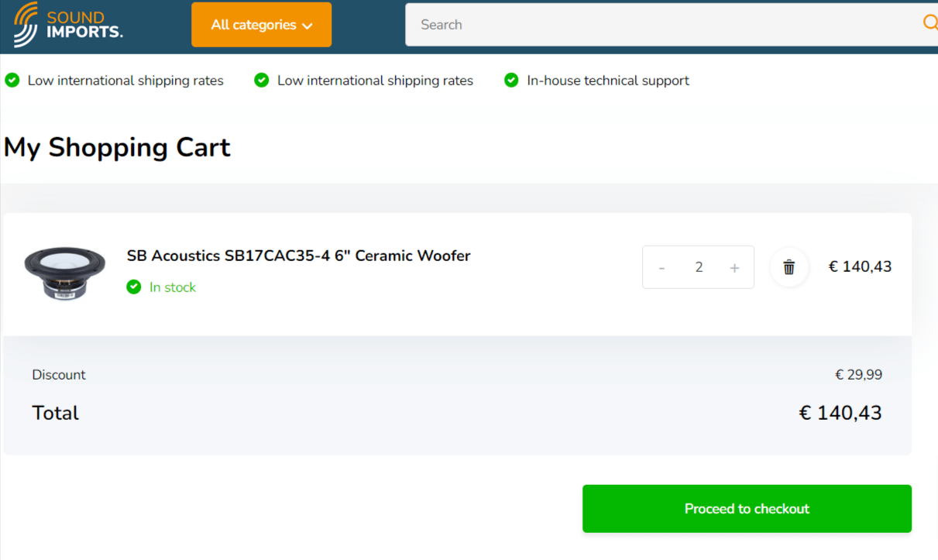
Task: Click the green check icon beside In stock
Action: 134,287
